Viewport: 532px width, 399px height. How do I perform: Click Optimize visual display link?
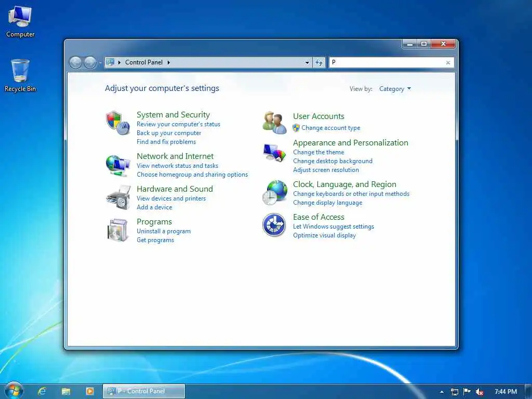click(x=324, y=235)
